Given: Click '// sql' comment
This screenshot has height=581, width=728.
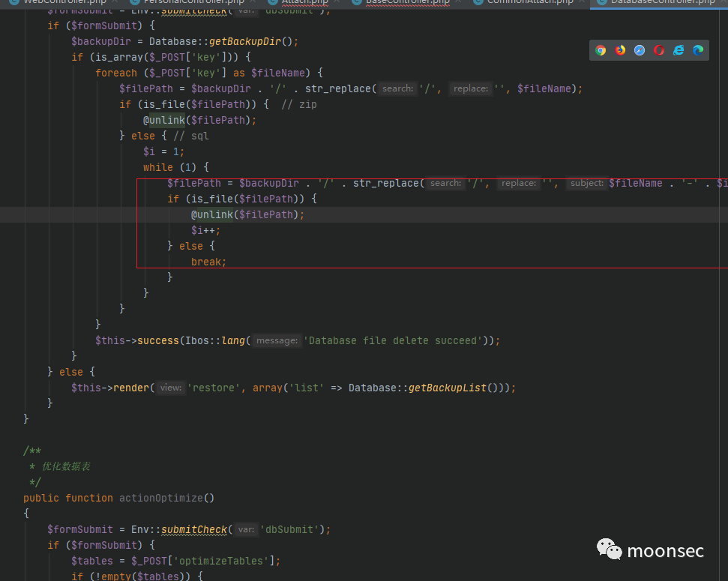Looking at the screenshot, I should pos(191,136).
